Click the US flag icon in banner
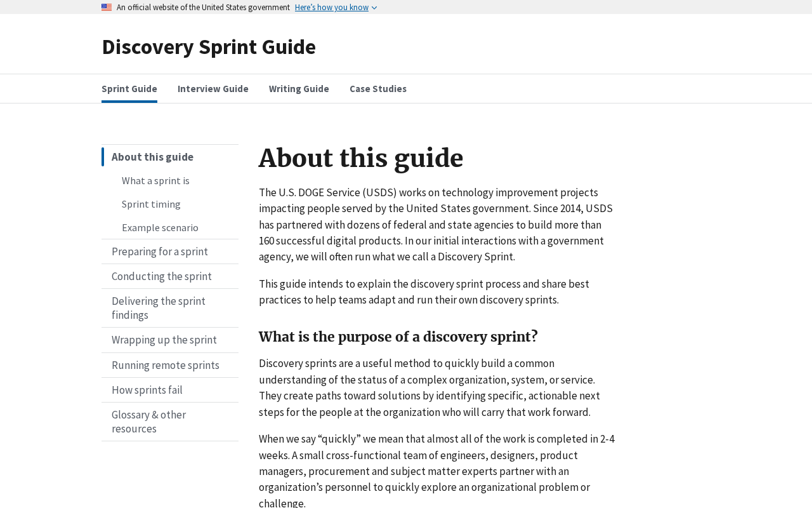The width and height of the screenshot is (812, 508). tap(107, 8)
